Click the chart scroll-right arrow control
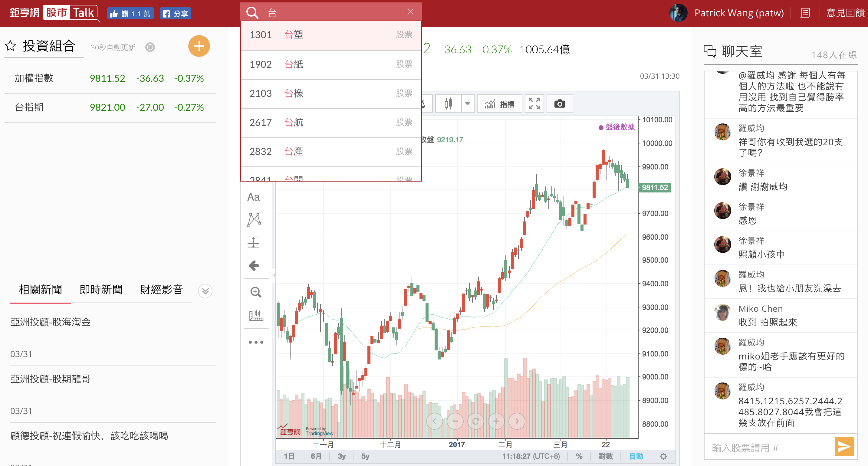Image resolution: width=868 pixels, height=466 pixels. click(517, 421)
